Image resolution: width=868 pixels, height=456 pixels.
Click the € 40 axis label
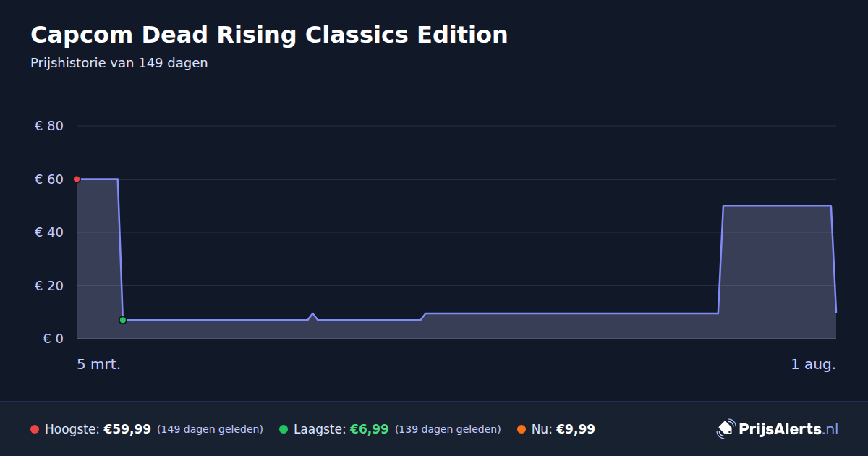click(49, 232)
